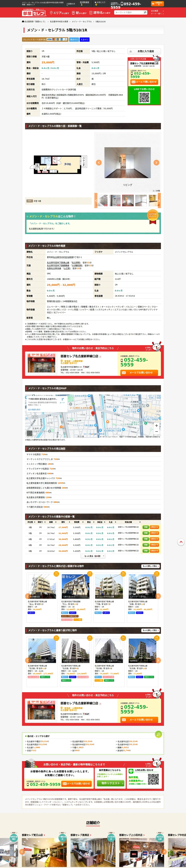Click the floor plan image 洋6帖
This screenshot has width=186, height=868.
click(x=58, y=164)
